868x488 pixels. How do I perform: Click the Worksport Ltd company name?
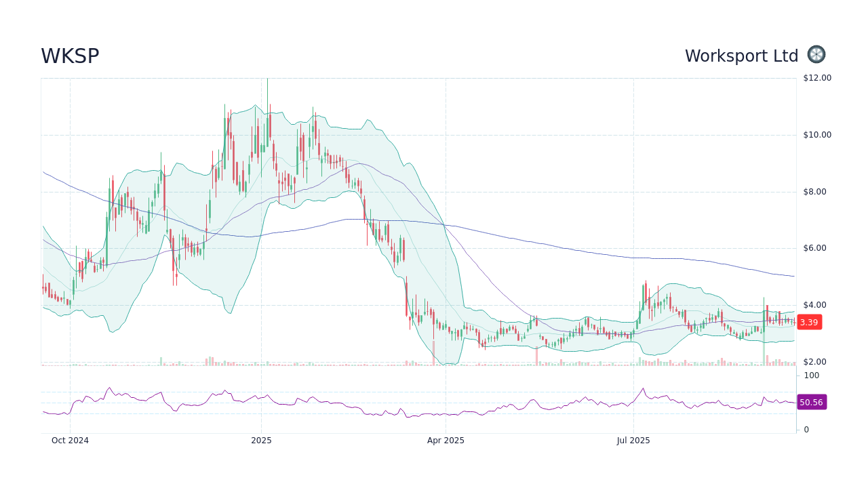[742, 56]
